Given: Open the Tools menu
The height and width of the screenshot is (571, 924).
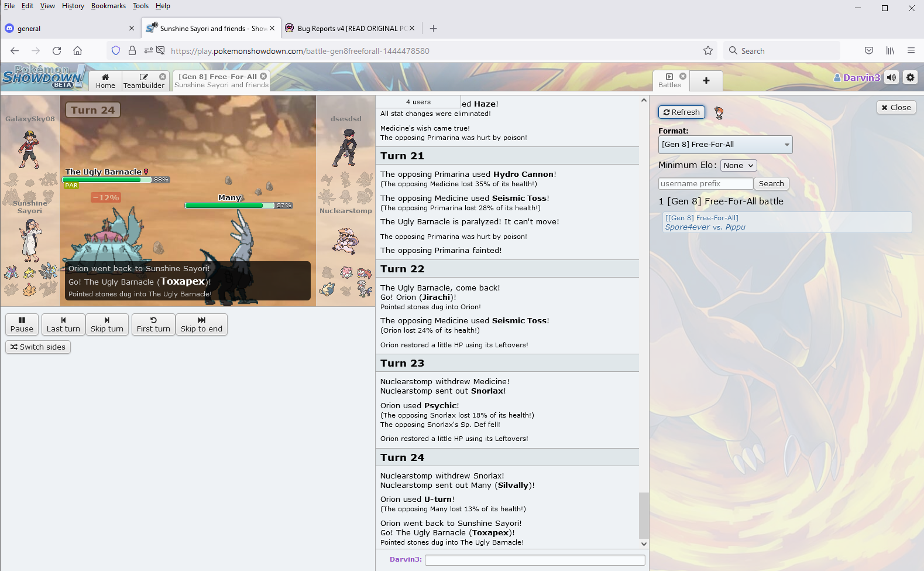Looking at the screenshot, I should tap(140, 6).
